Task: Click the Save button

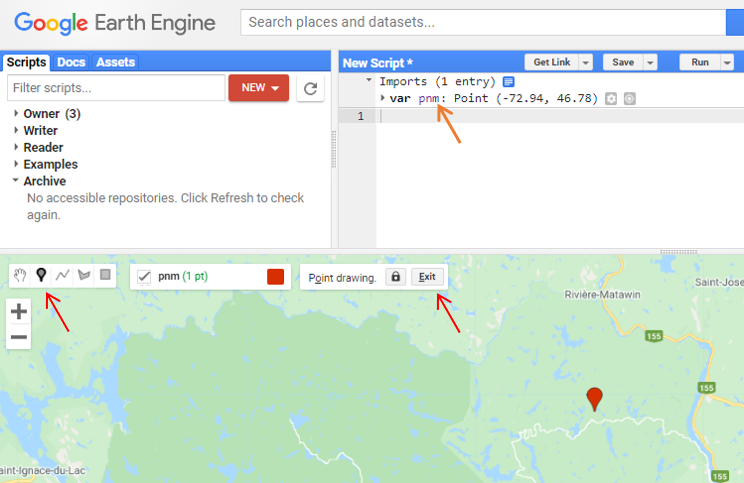Action: (623, 62)
